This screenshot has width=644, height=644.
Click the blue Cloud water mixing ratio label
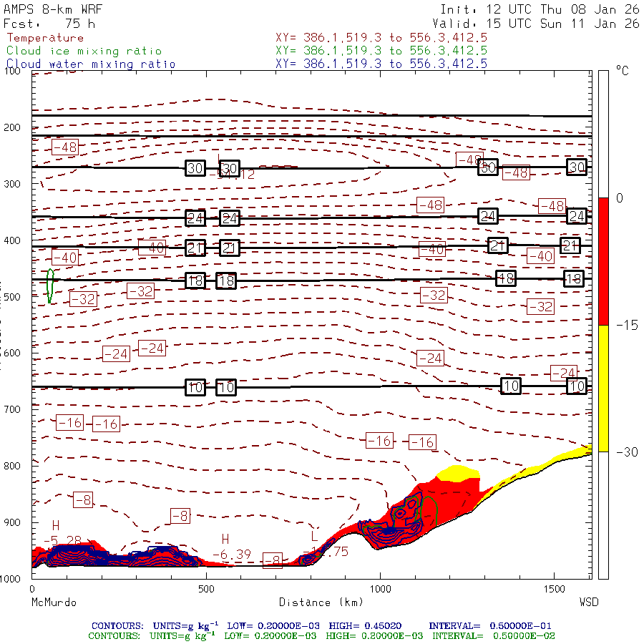(91, 64)
